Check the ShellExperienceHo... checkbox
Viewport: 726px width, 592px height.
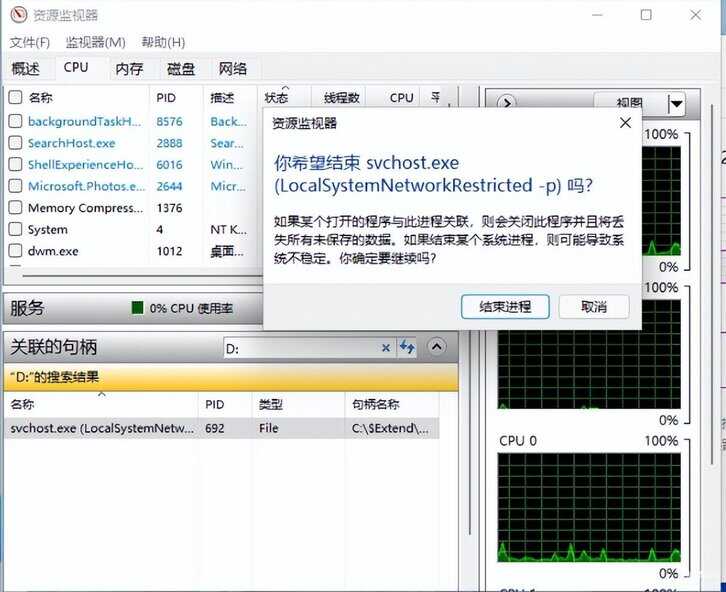[x=15, y=164]
